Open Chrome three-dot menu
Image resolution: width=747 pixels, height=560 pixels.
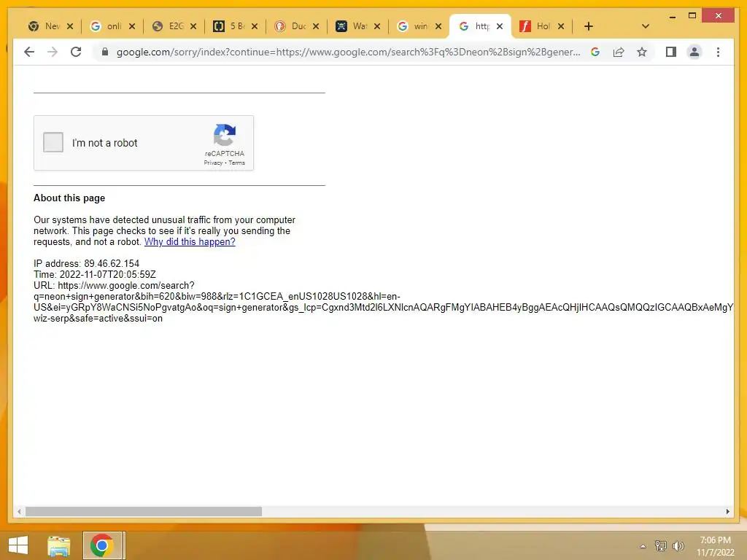pos(718,52)
